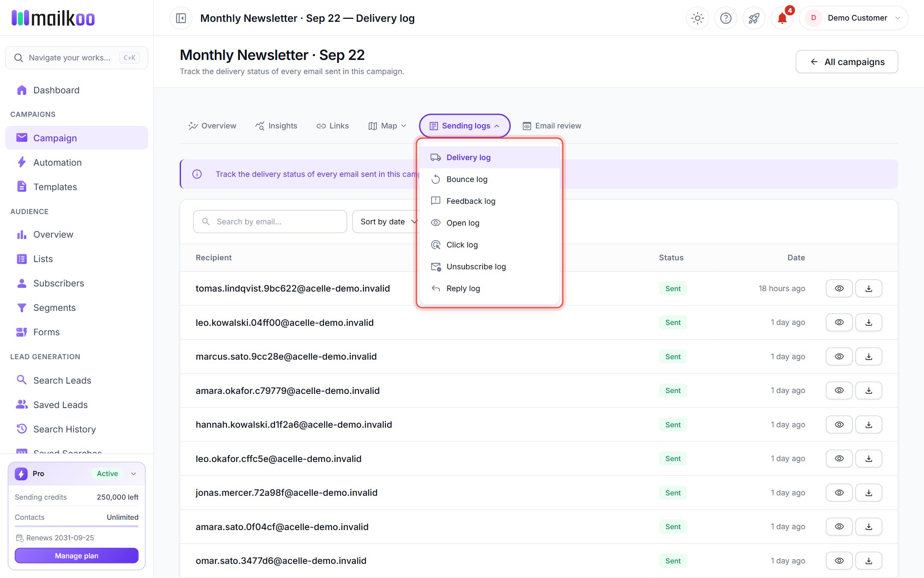View email for leo.okafor row eye icon
The width and height of the screenshot is (924, 578).
point(839,459)
